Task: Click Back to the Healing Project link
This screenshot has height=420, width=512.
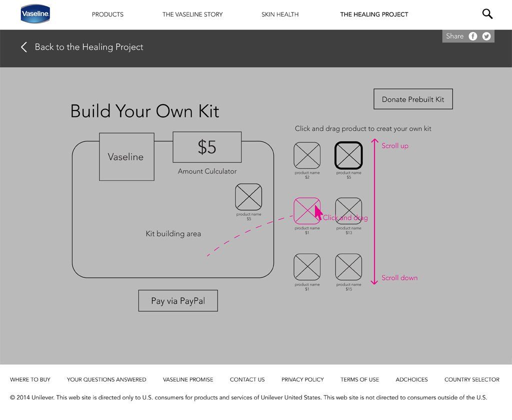Action: coord(89,47)
